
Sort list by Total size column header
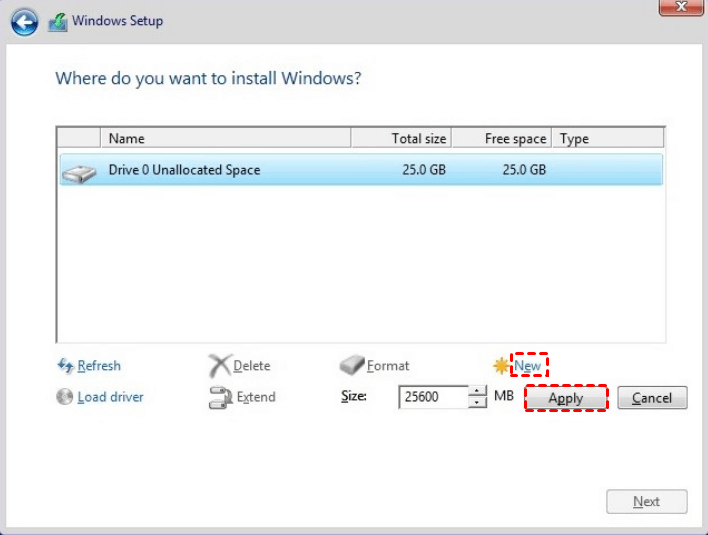[401, 138]
